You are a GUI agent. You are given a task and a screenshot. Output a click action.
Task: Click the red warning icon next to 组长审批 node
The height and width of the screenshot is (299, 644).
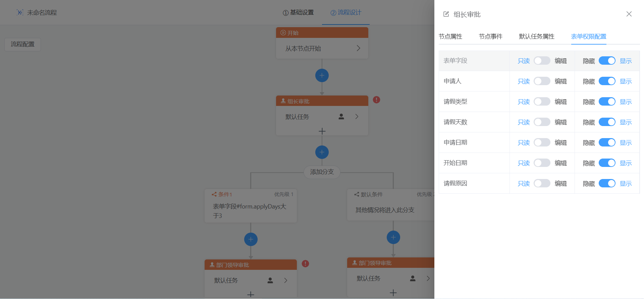click(376, 100)
